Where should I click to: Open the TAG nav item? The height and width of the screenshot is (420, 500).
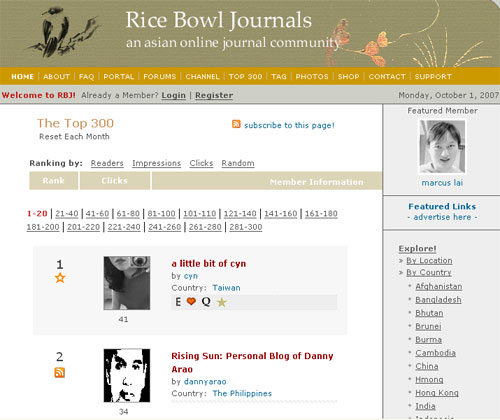[x=279, y=77]
